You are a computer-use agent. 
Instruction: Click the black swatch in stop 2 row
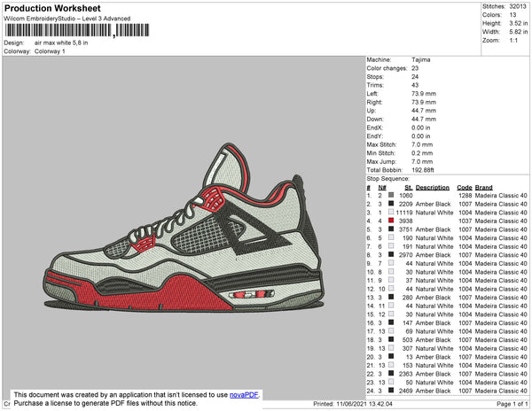(x=391, y=204)
